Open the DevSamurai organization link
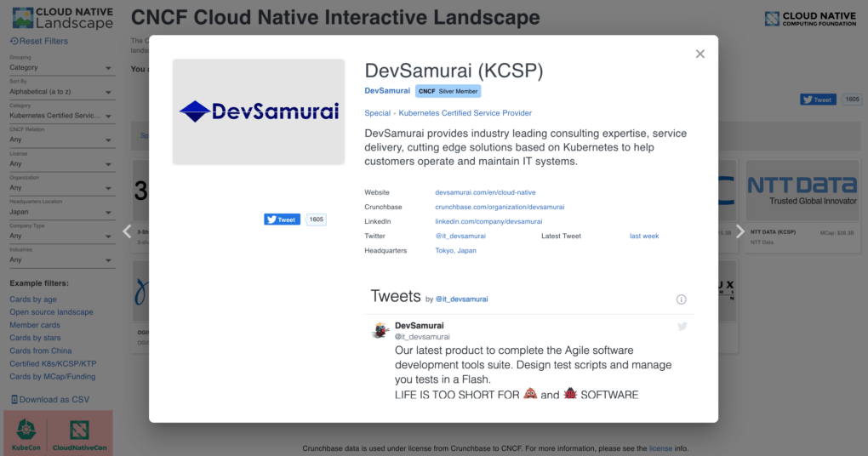868x456 pixels. point(387,91)
